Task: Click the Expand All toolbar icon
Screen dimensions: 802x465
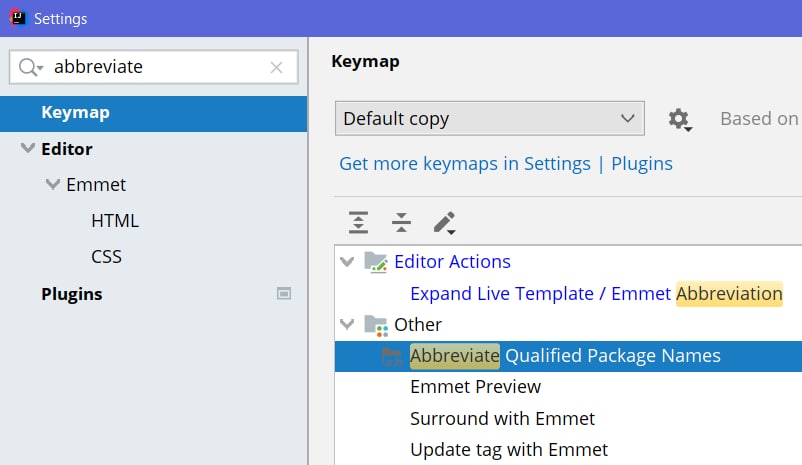Action: click(x=358, y=222)
